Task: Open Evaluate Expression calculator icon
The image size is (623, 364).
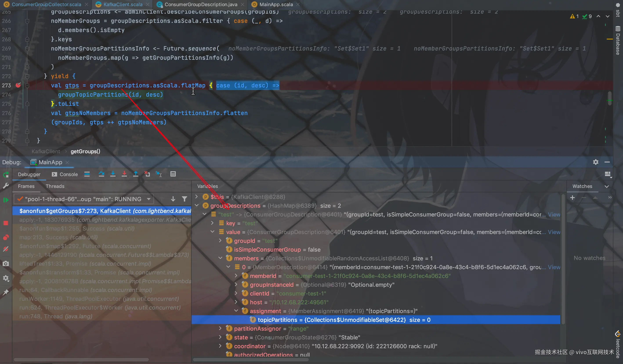Action: 173,174
